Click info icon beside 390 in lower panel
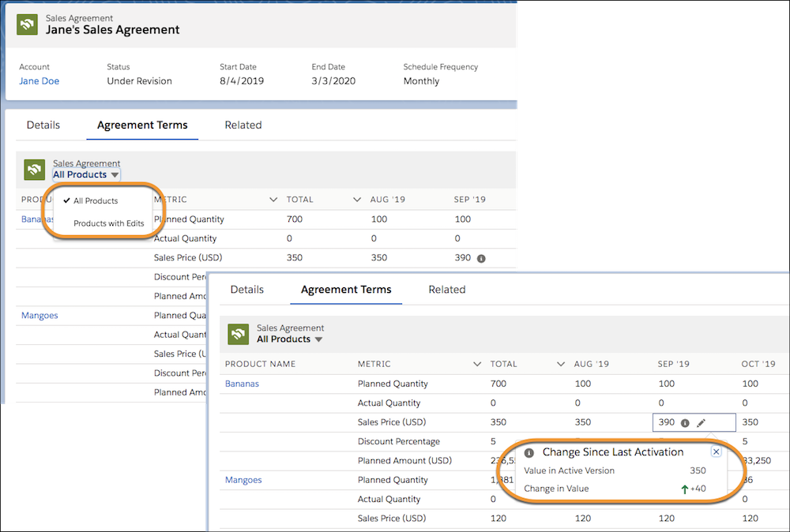 point(685,423)
